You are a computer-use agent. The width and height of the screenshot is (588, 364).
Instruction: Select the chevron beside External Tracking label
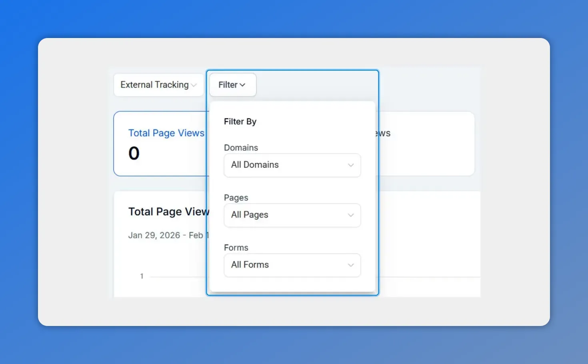point(194,85)
